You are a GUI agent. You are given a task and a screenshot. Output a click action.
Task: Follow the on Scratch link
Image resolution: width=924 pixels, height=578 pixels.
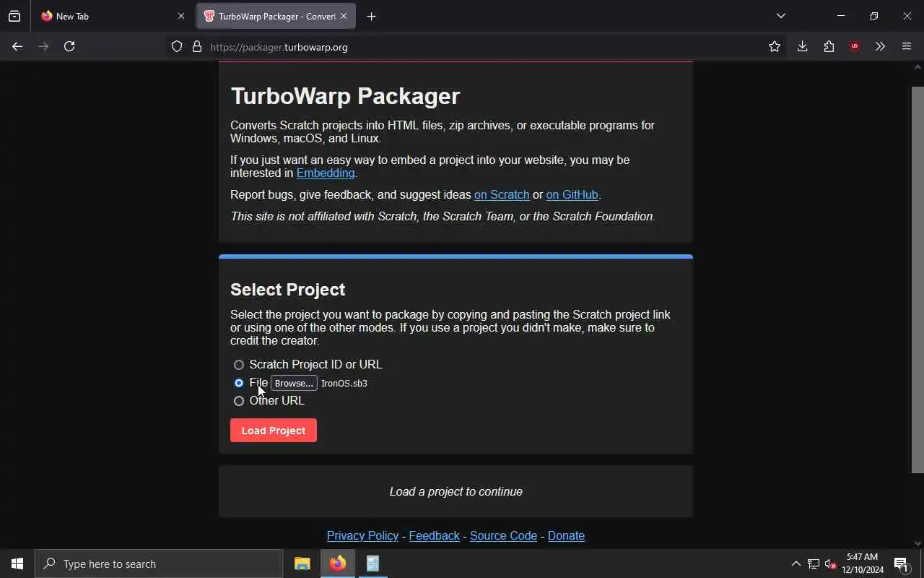tap(502, 195)
